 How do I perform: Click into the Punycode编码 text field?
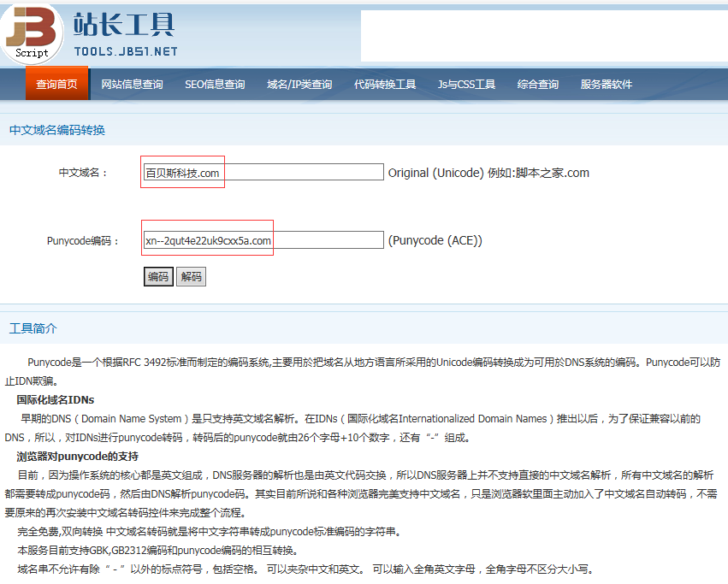pyautogui.click(x=263, y=240)
